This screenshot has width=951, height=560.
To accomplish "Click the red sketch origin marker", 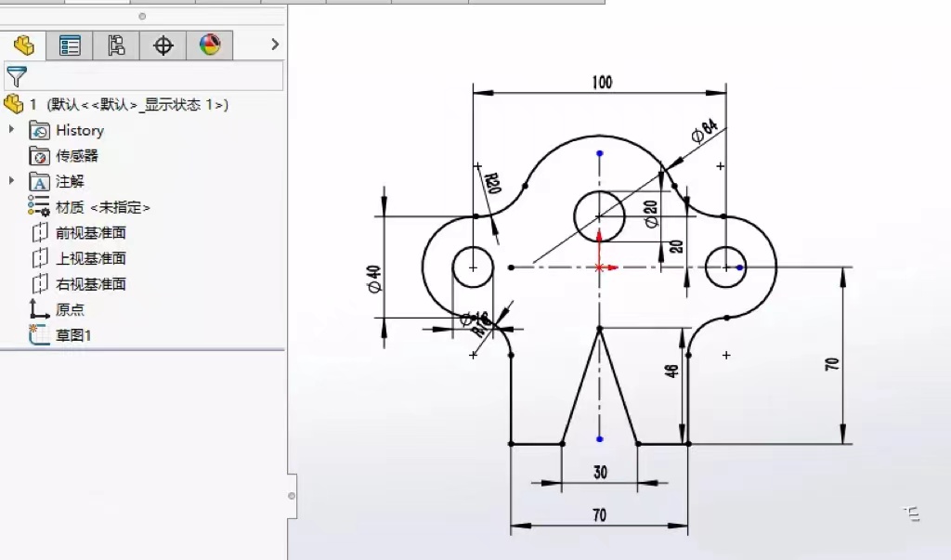I will [x=600, y=266].
